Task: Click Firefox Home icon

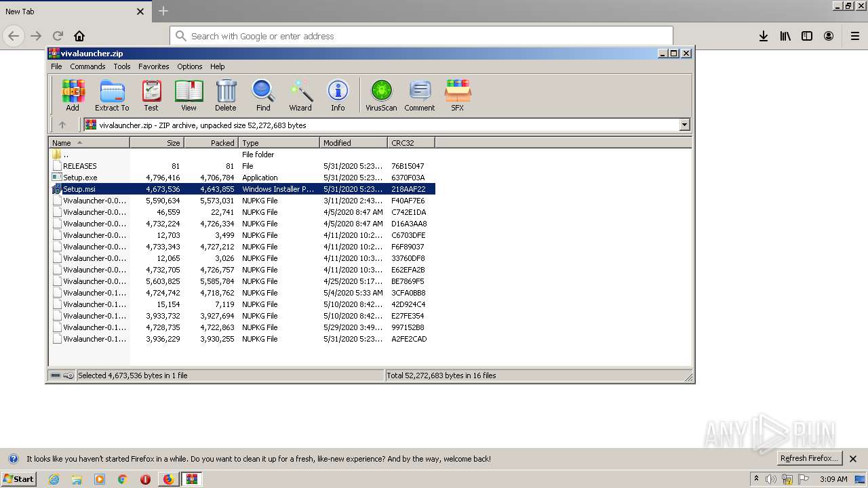Action: coord(79,36)
